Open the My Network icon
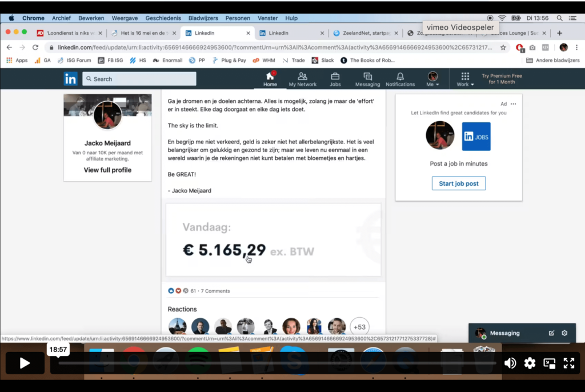Image resolution: width=585 pixels, height=392 pixels. [x=302, y=77]
